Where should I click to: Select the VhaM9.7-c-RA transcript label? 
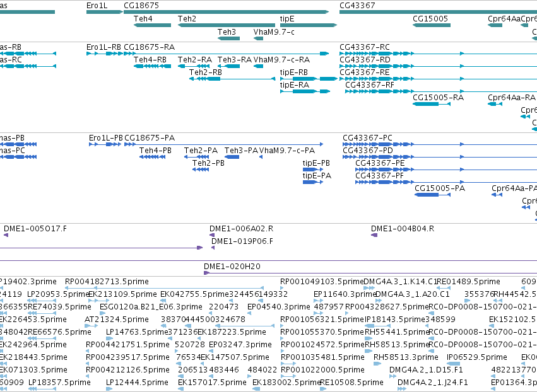click(281, 60)
